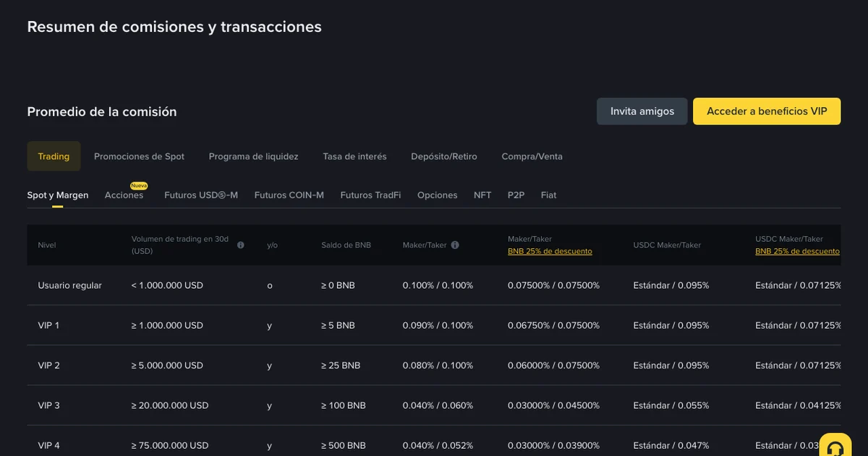Click the Nivel column header
Viewport: 868px width, 456px height.
[x=47, y=245]
